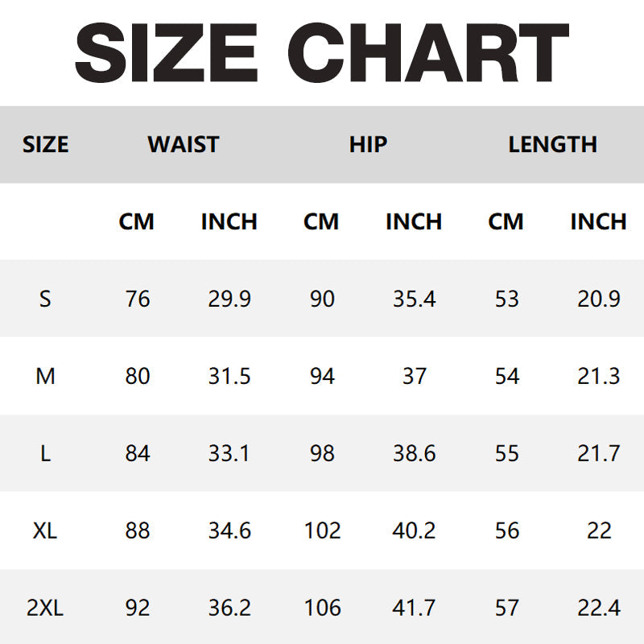Screen dimensions: 644x644
Task: Select the 88 waist cm value
Action: [x=138, y=530]
